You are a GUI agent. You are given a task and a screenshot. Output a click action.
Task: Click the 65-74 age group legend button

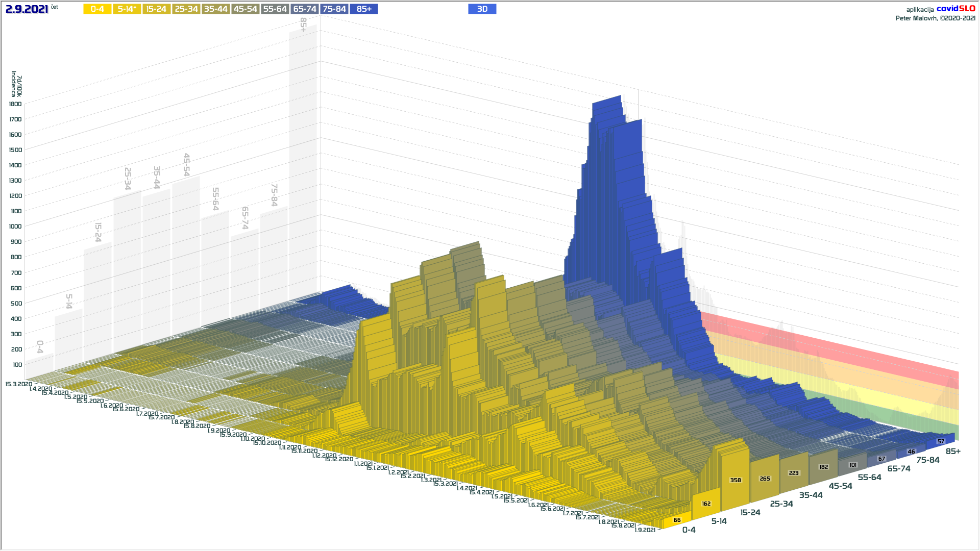click(x=305, y=9)
